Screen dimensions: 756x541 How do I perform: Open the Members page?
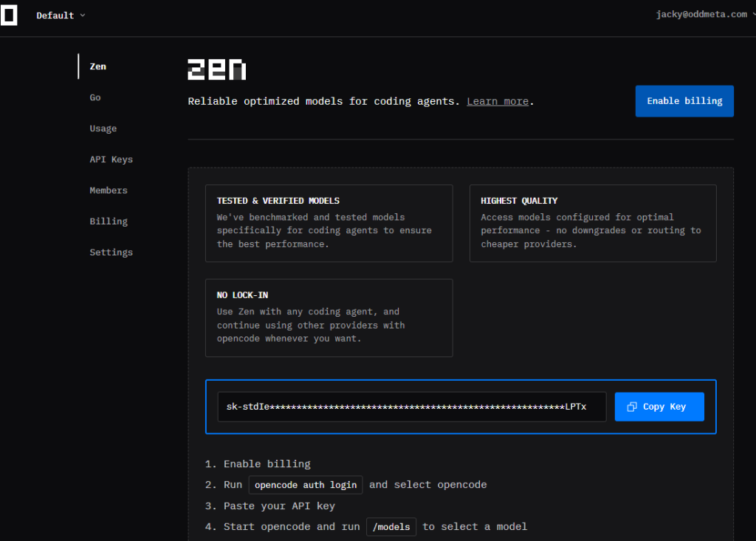click(x=109, y=190)
